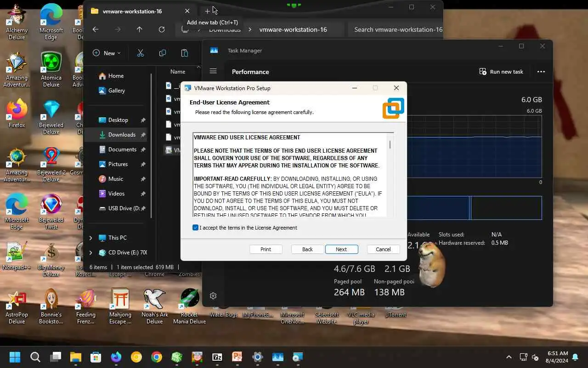The width and height of the screenshot is (588, 368).
Task: Open Task Manager settings gear
Action: (x=213, y=296)
